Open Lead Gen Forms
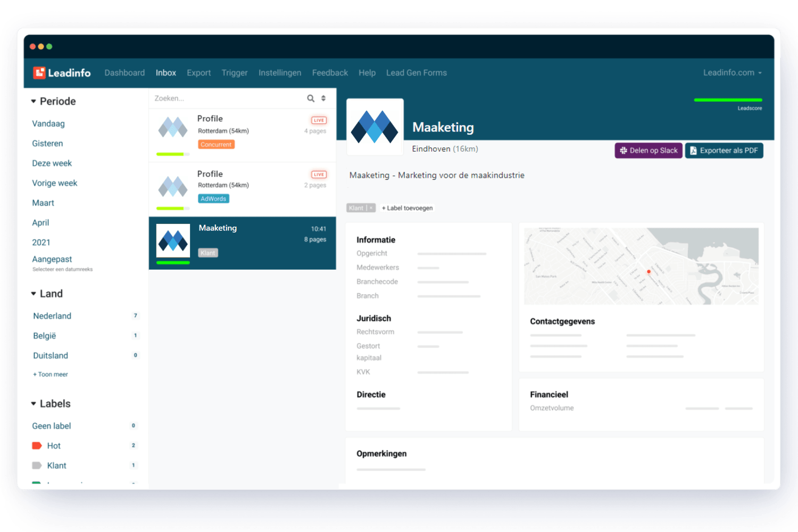 (x=417, y=73)
